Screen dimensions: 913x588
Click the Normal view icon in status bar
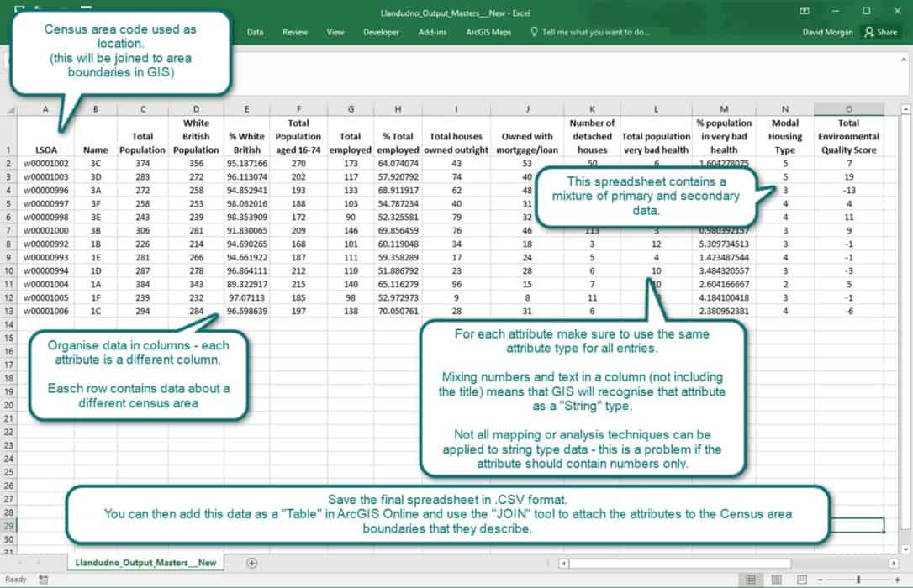[751, 580]
